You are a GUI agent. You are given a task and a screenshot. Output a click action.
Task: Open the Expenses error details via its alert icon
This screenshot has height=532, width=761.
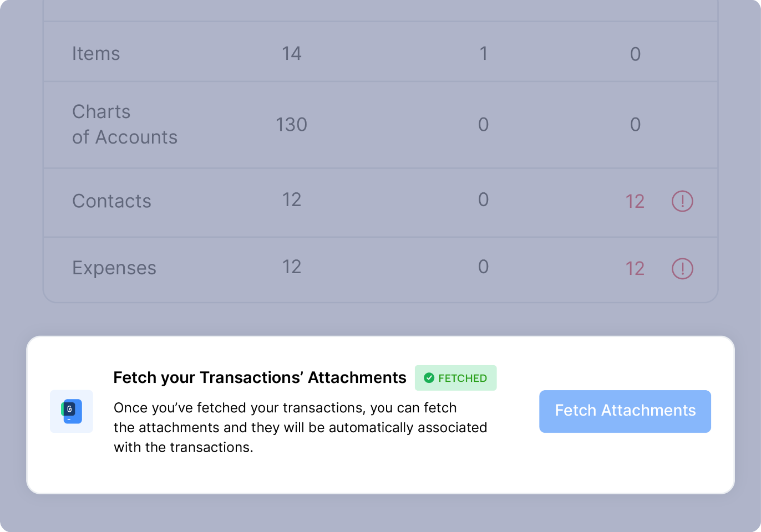(x=682, y=269)
